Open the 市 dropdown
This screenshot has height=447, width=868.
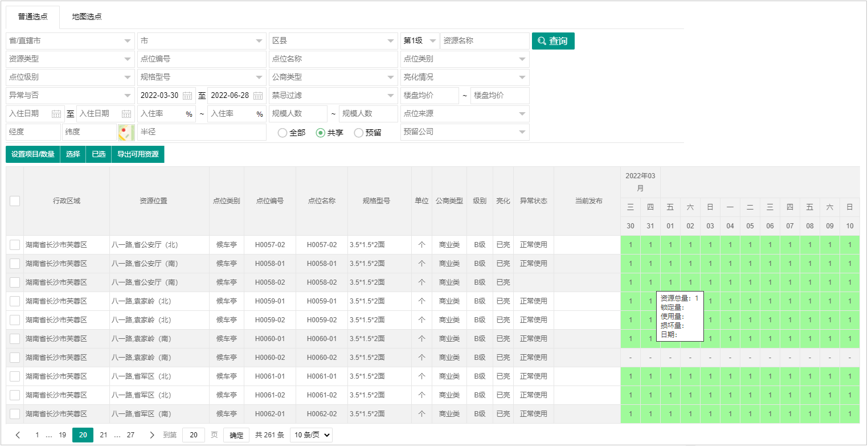pos(202,41)
